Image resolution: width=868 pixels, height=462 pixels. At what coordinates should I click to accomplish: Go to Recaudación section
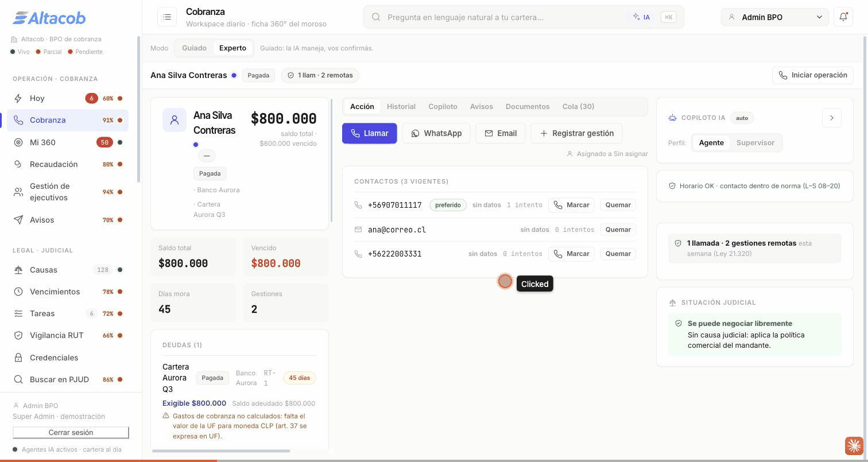(x=68, y=164)
